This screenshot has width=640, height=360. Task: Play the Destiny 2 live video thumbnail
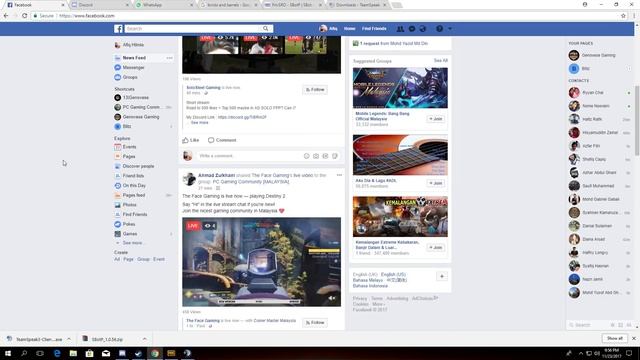(x=261, y=262)
